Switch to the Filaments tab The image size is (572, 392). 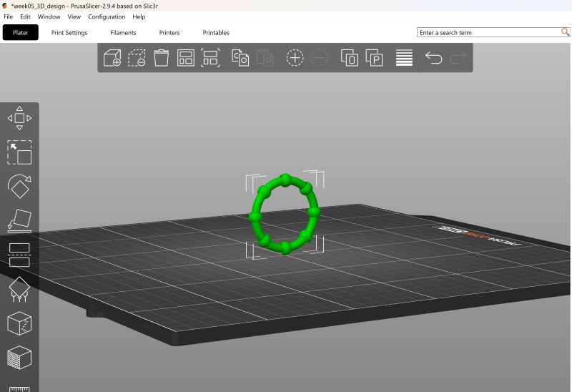click(x=123, y=32)
